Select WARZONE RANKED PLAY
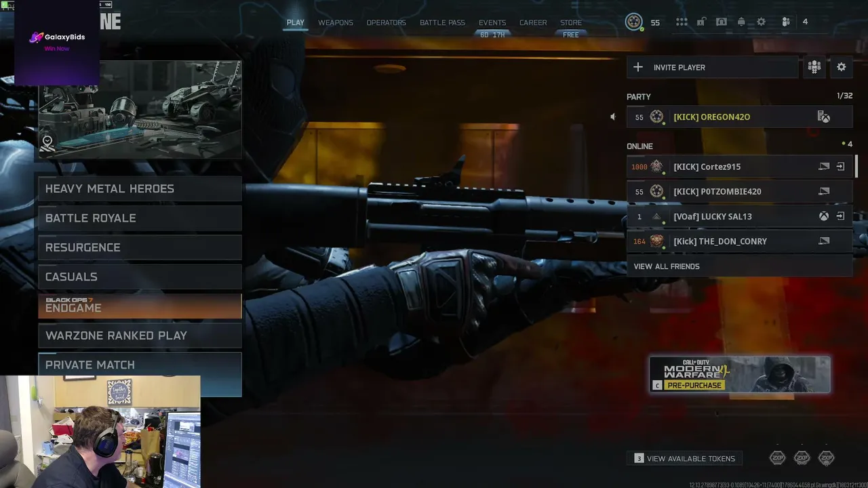This screenshot has width=868, height=488. point(140,335)
